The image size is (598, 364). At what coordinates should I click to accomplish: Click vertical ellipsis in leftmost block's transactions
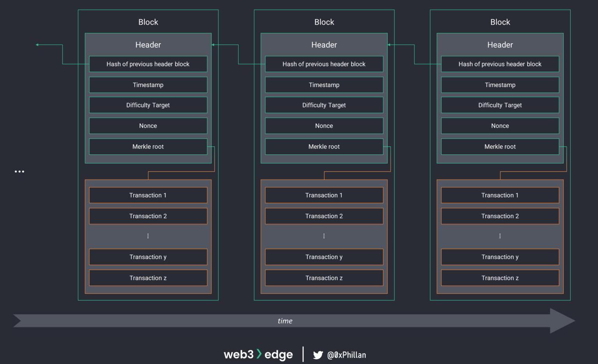148,236
